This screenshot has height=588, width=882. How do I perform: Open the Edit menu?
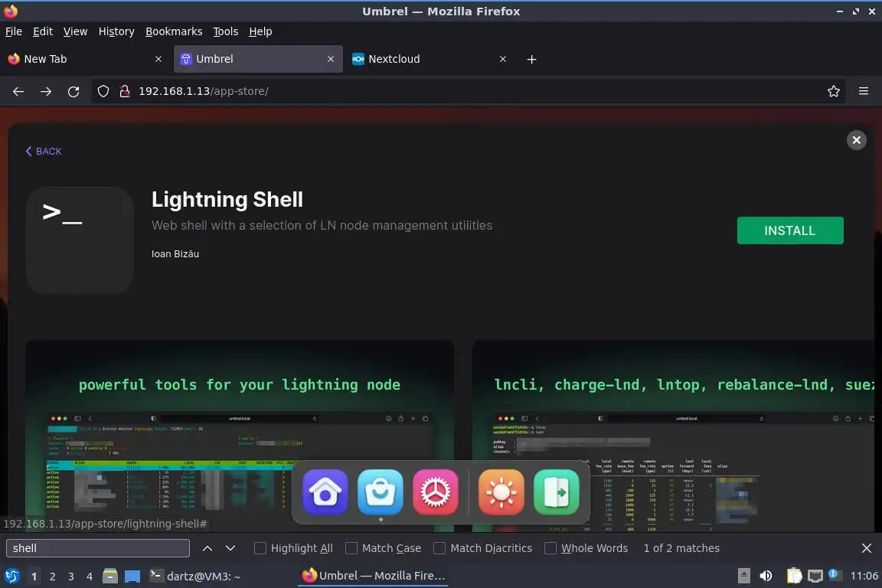(43, 31)
